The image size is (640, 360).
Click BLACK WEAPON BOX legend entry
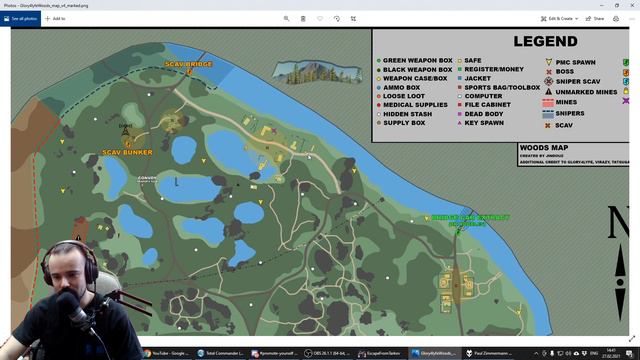point(414,70)
